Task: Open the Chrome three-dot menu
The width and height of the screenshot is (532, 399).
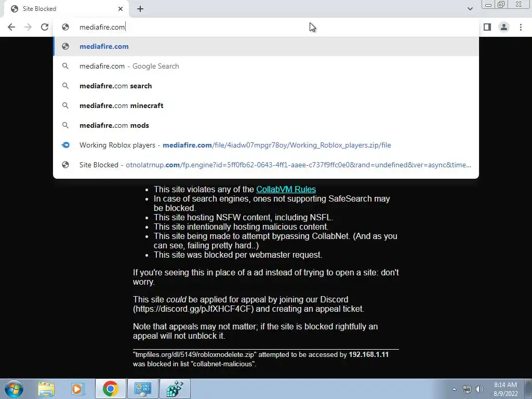Action: click(521, 27)
